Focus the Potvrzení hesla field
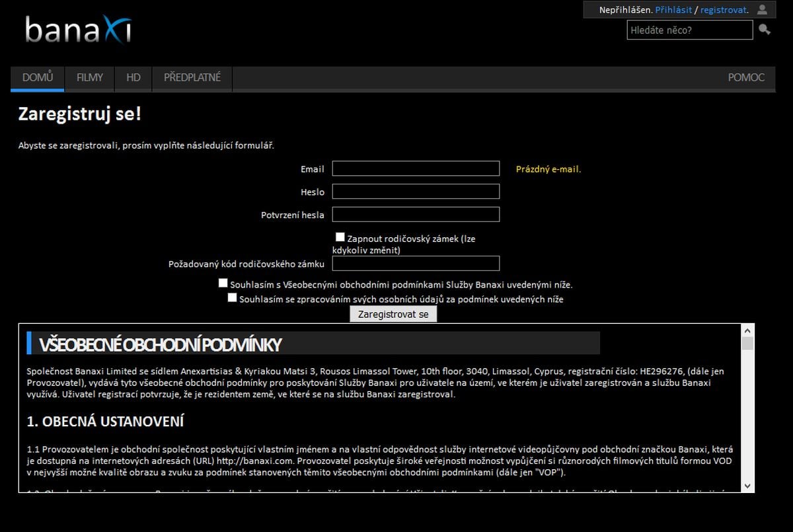 pyautogui.click(x=416, y=214)
